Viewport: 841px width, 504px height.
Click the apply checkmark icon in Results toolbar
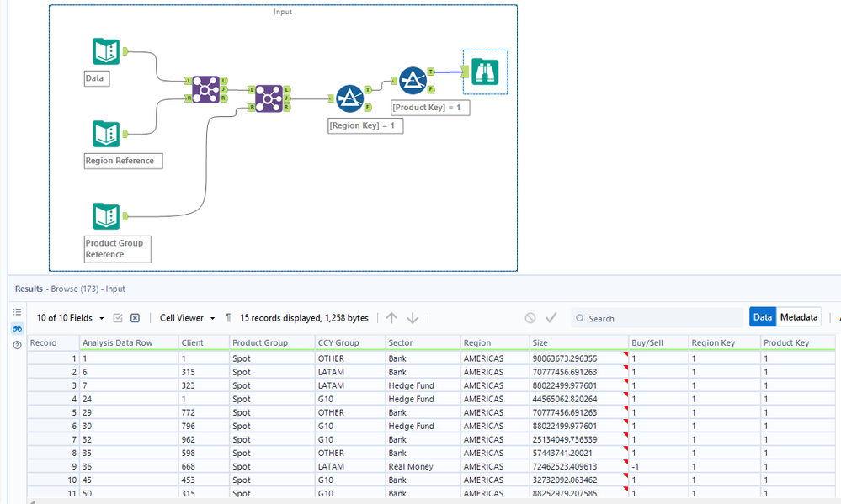point(551,318)
